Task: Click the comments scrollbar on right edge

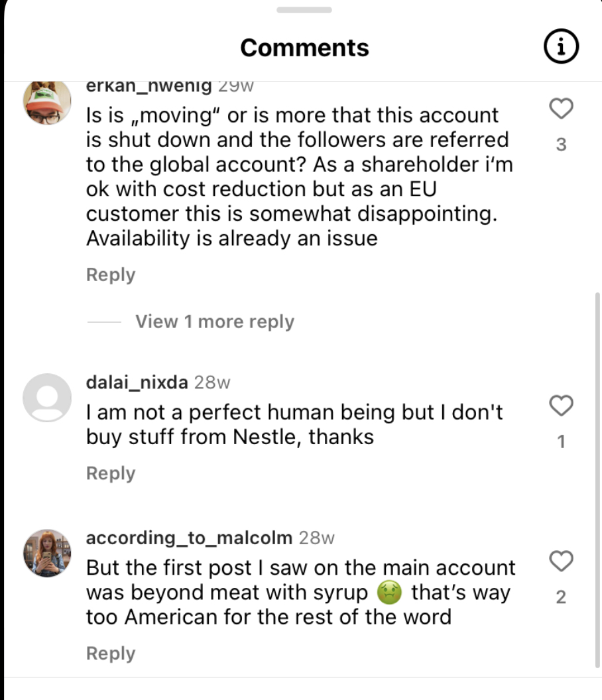Action: [x=597, y=477]
